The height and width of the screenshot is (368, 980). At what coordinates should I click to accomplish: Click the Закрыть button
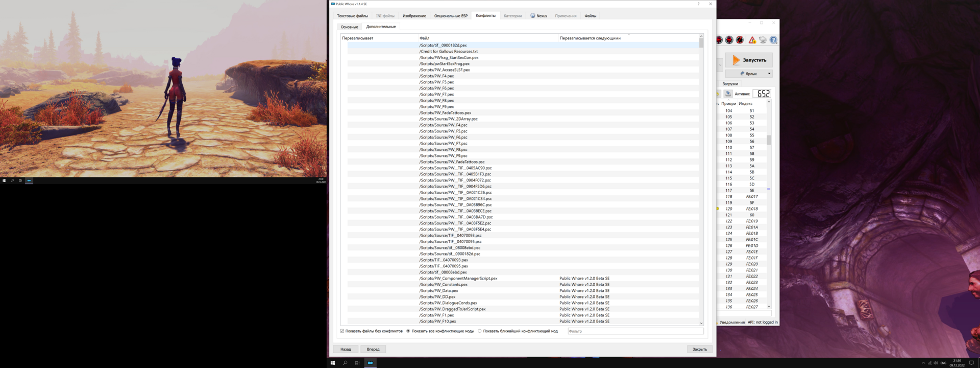[x=699, y=349]
